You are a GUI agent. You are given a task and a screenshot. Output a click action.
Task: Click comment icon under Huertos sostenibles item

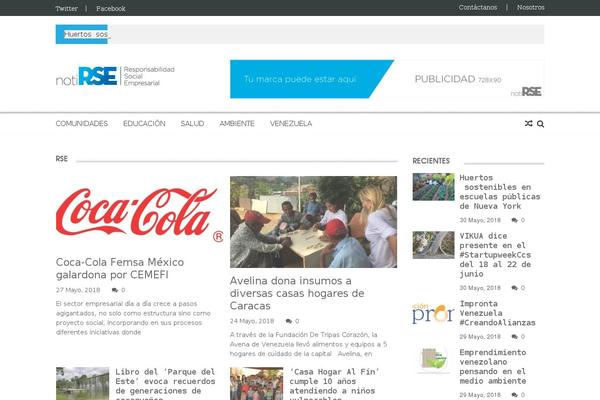[x=514, y=220]
